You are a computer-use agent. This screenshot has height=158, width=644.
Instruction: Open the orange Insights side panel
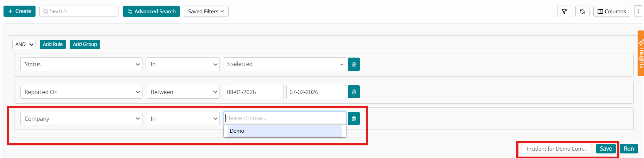point(641,53)
